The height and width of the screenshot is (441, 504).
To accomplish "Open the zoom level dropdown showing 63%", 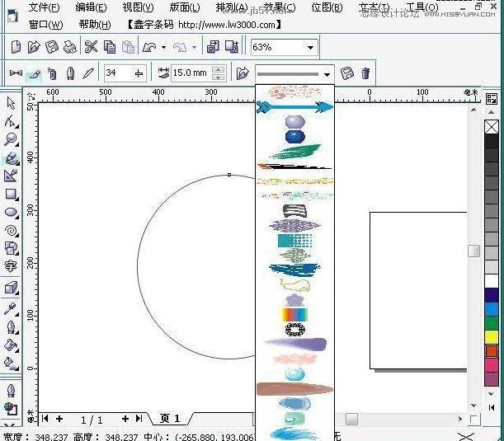I will pos(310,48).
